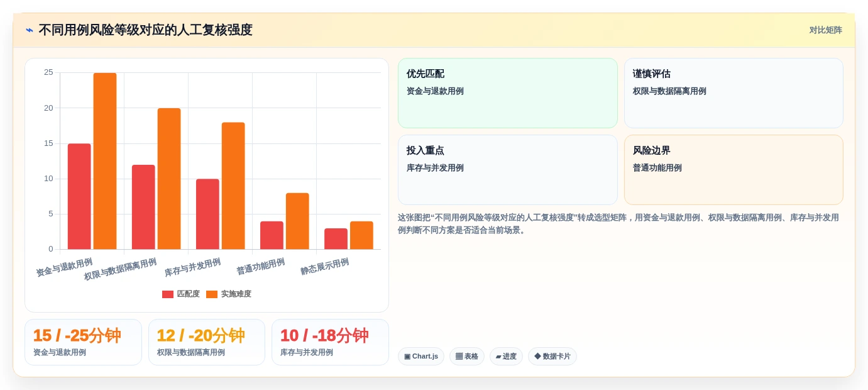Select the 优先匹配 matrix card
This screenshot has height=390, width=868.
(x=508, y=93)
